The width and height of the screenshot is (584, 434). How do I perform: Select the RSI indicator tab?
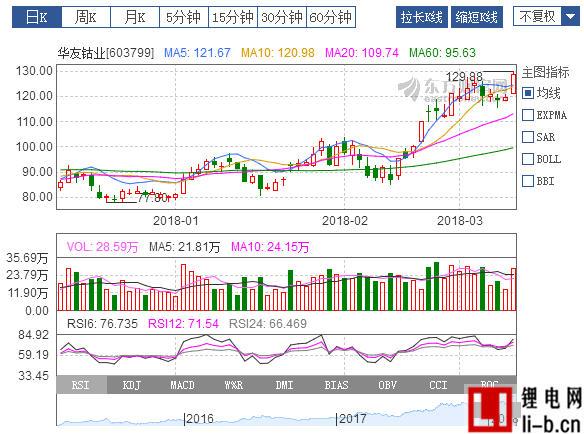coord(81,385)
